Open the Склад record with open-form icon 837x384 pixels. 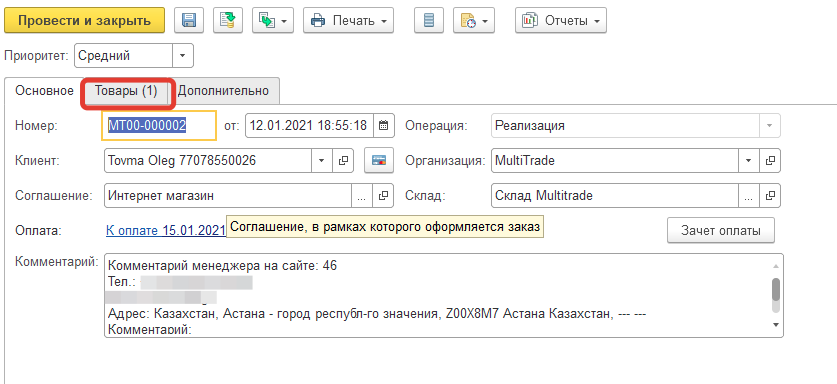click(770, 195)
